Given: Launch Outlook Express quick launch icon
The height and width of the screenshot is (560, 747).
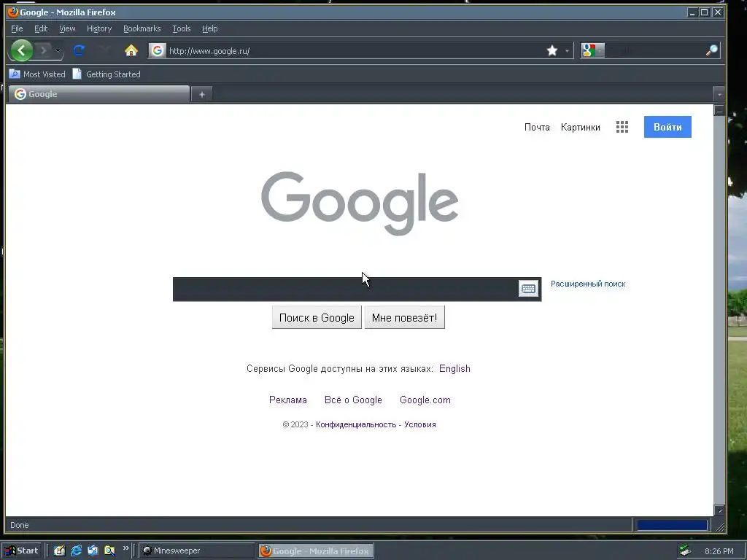Looking at the screenshot, I should (93, 551).
